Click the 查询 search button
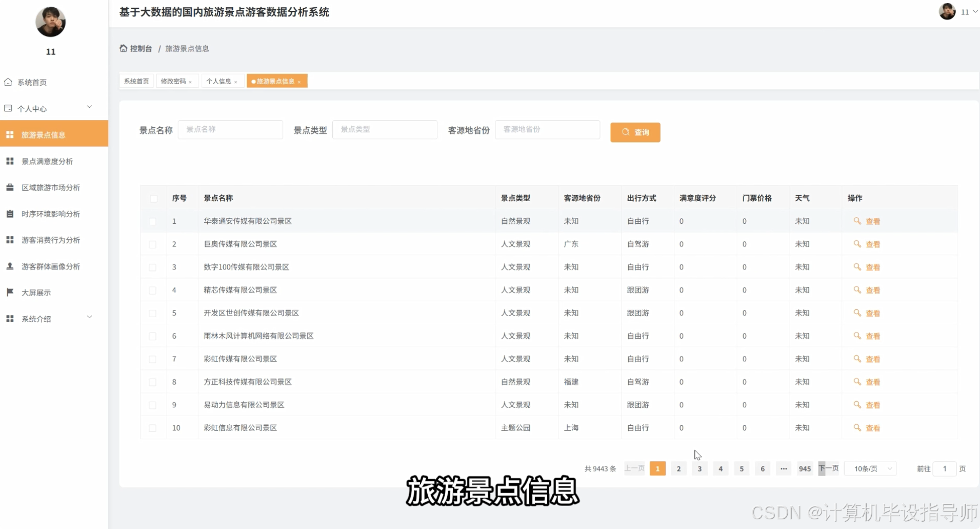The image size is (980, 529). (x=635, y=132)
